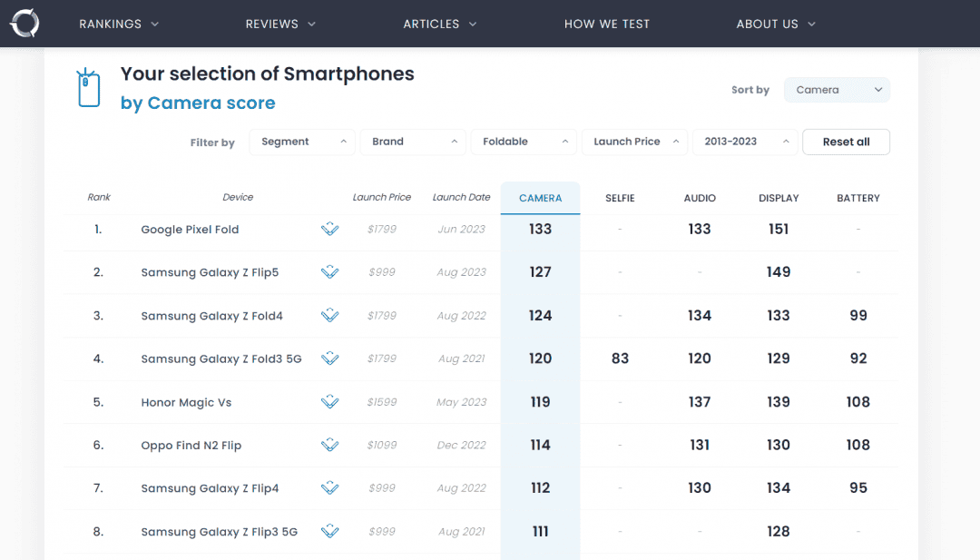Viewport: 980px width, 560px height.
Task: Click the Dec 2022 launch date cell
Action: (x=461, y=445)
